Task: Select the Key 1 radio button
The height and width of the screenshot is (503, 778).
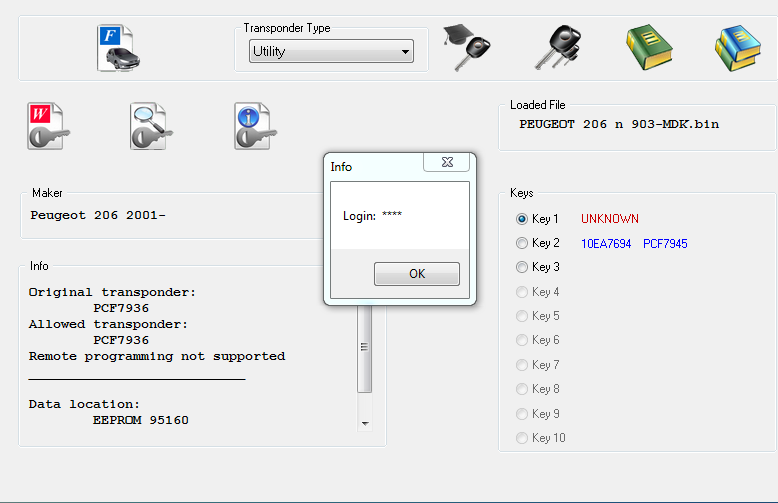Action: [521, 219]
